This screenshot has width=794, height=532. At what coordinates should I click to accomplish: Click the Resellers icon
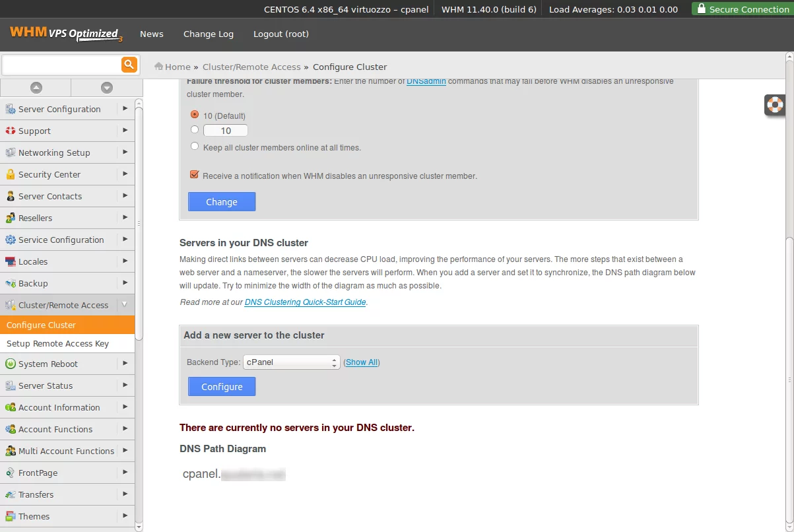(x=10, y=218)
